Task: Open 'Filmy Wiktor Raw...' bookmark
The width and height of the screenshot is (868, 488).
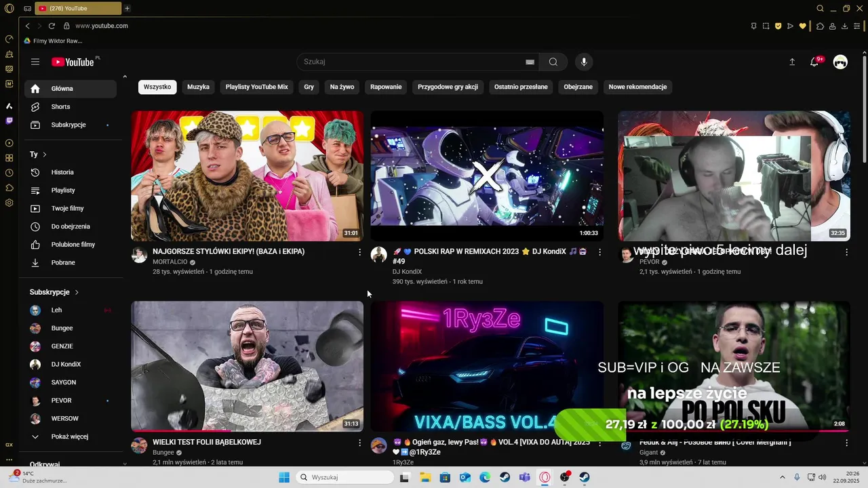Action: coord(53,41)
